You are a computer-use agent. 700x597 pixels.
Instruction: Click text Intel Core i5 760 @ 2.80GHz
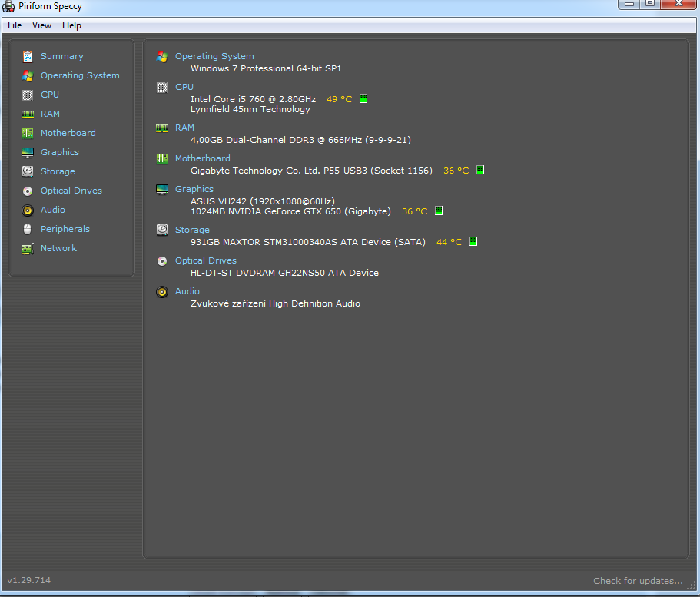tap(253, 99)
